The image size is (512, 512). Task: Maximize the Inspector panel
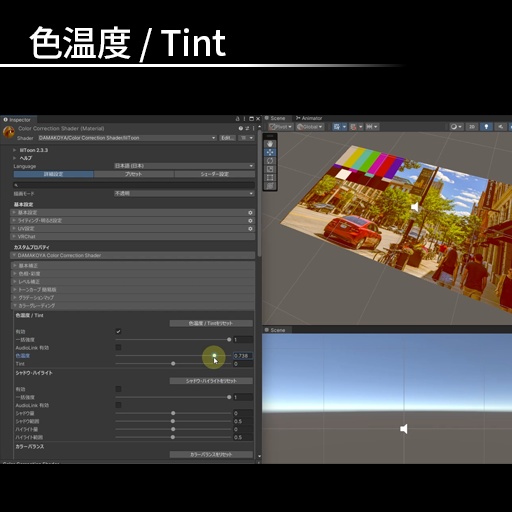(251, 119)
